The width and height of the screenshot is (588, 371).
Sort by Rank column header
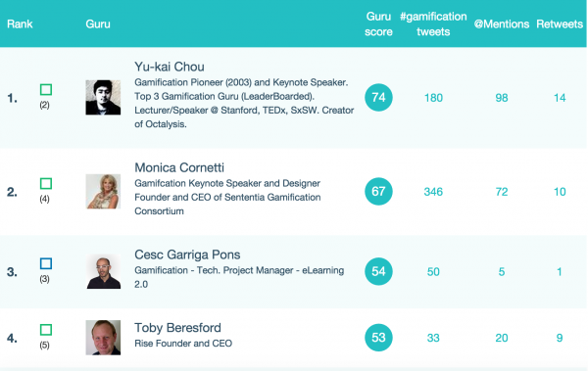click(x=20, y=24)
